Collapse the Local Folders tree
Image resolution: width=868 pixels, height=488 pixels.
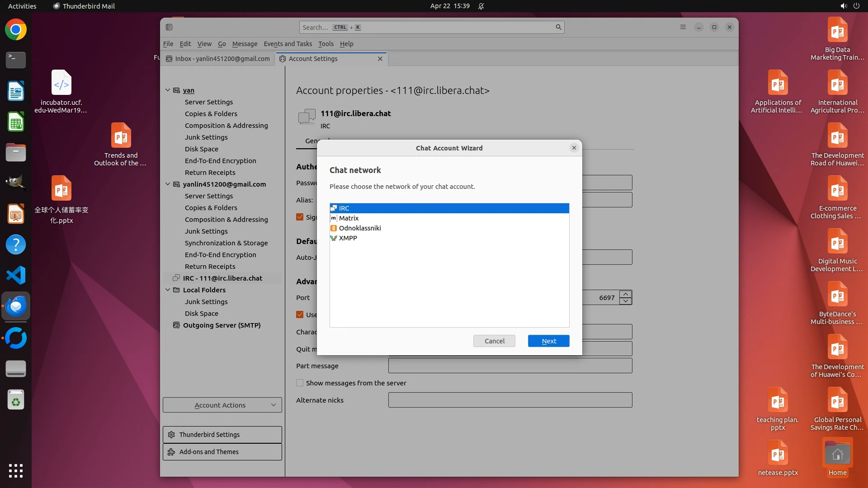click(x=168, y=290)
